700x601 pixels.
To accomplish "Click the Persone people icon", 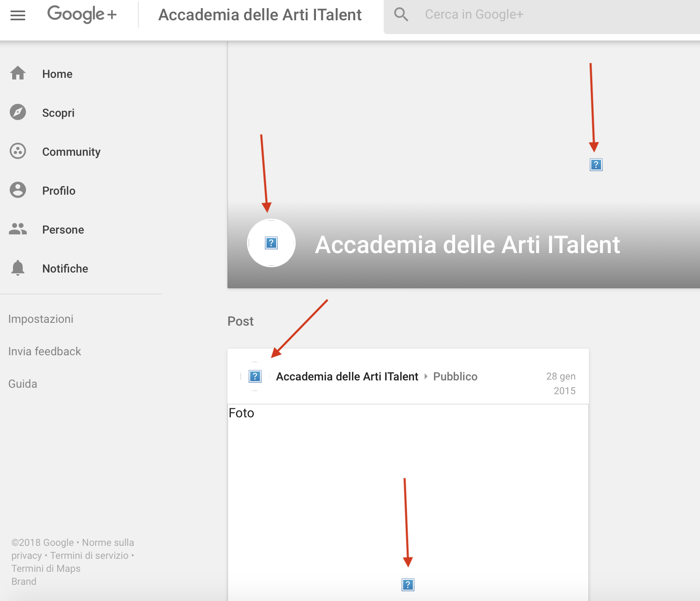I will coord(18,229).
